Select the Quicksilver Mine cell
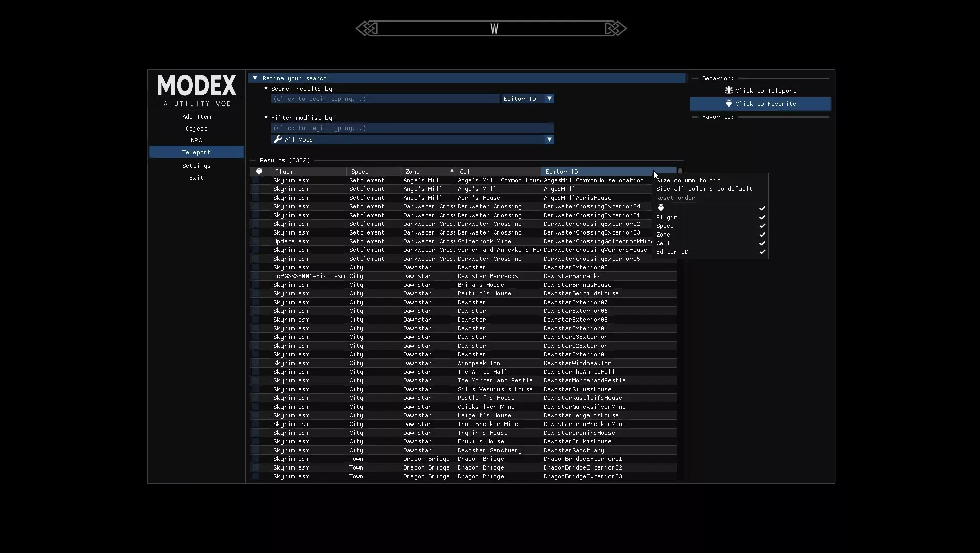This screenshot has width=980, height=553. 486,407
